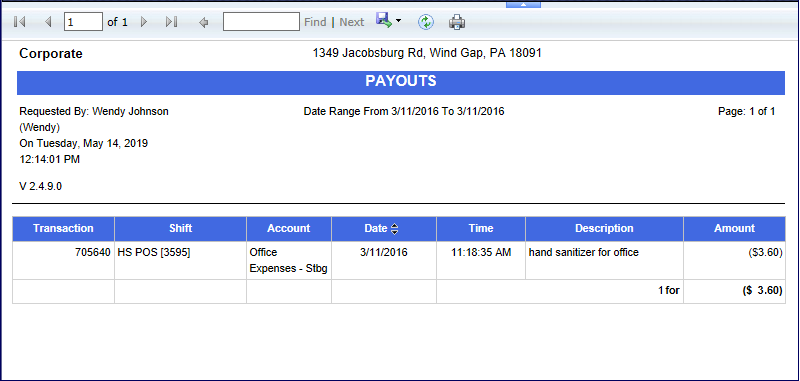Go to the first page of report
This screenshot has height=381, width=800.
click(20, 22)
